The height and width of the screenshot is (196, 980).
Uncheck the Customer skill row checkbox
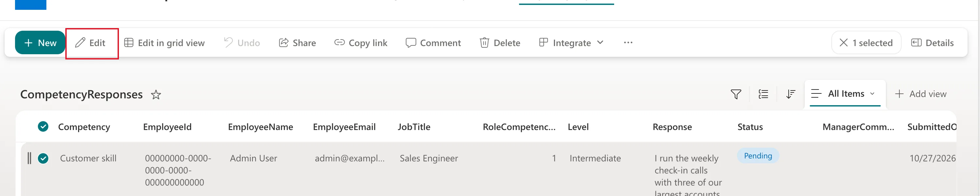[x=43, y=158]
